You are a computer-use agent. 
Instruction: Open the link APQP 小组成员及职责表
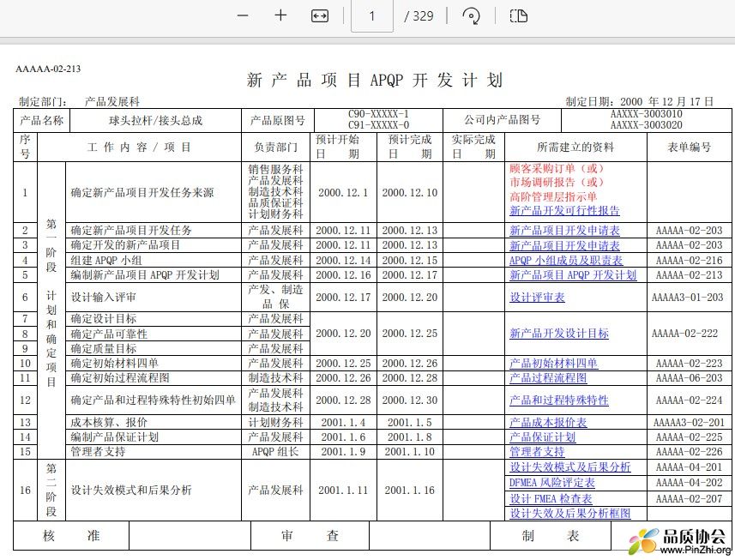566,261
